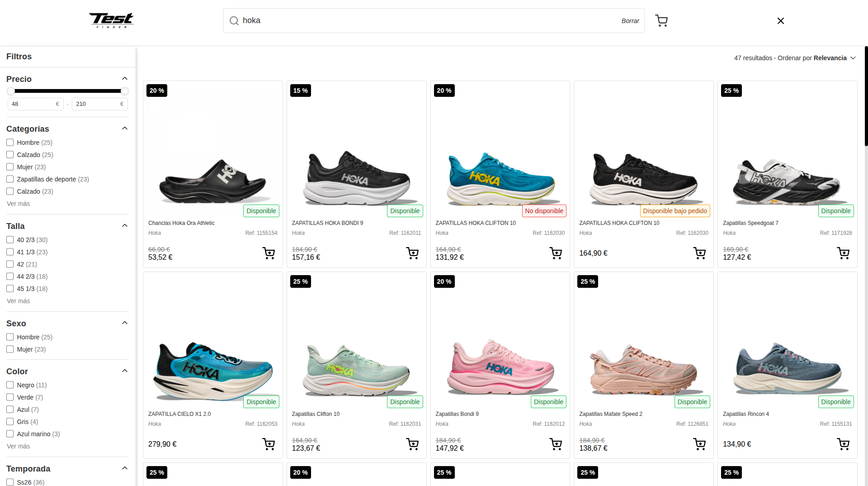Collapse the Temporada filter section
This screenshot has width=868, height=486.
point(125,468)
